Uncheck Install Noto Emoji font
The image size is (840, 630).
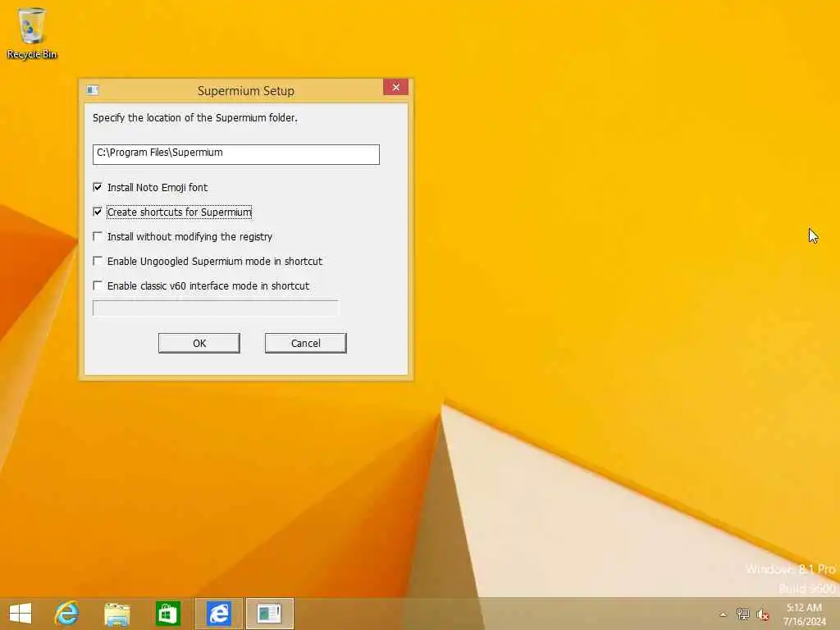[98, 187]
